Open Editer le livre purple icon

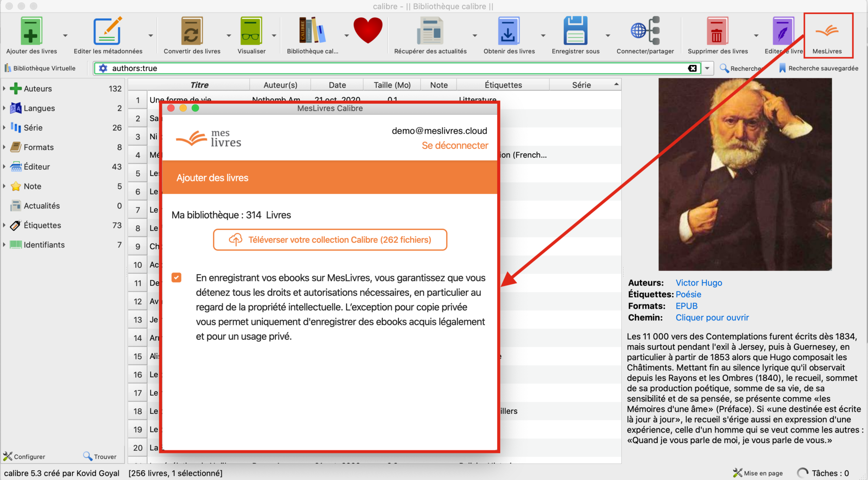pos(783,31)
